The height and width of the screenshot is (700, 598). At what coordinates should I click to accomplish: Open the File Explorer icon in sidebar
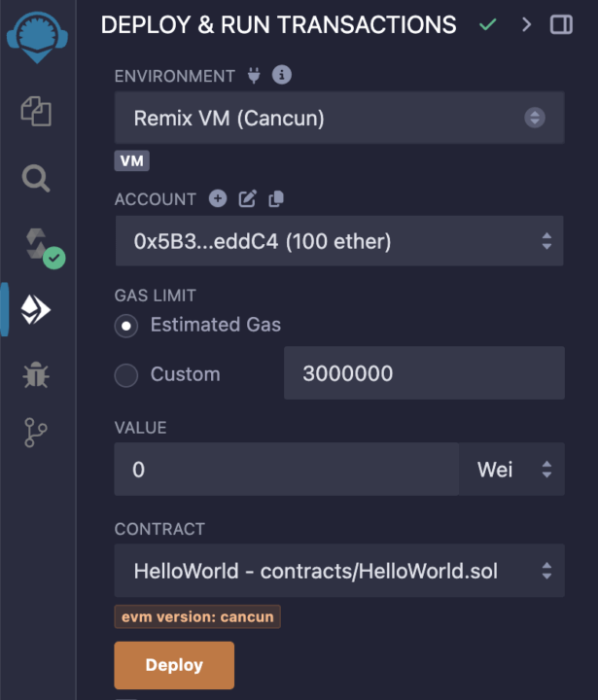pyautogui.click(x=36, y=111)
